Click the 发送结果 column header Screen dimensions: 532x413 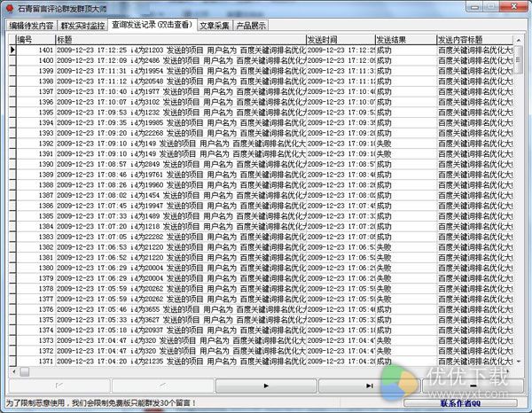406,40
